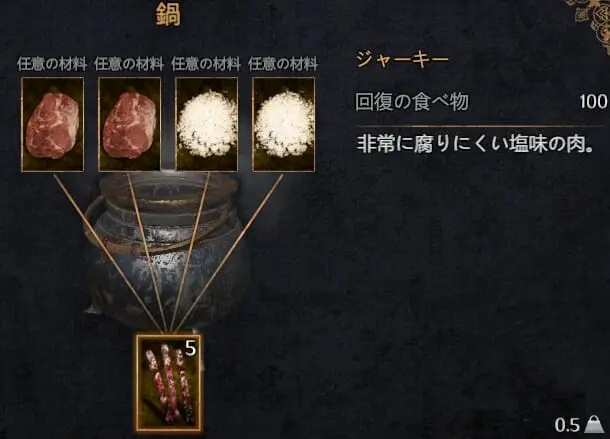The image size is (610, 439).
Task: Select the second salt ingredient slot
Action: (284, 124)
